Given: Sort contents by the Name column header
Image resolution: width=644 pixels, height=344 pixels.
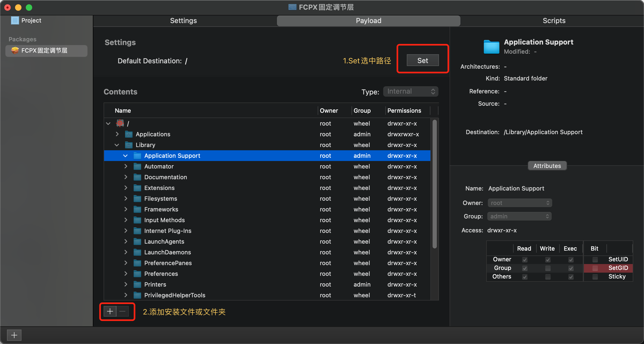Looking at the screenshot, I should (x=211, y=111).
